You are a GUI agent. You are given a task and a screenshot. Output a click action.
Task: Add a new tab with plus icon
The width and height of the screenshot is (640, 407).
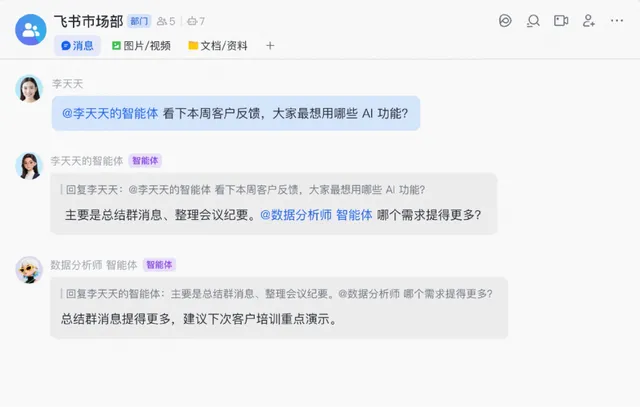[270, 46]
